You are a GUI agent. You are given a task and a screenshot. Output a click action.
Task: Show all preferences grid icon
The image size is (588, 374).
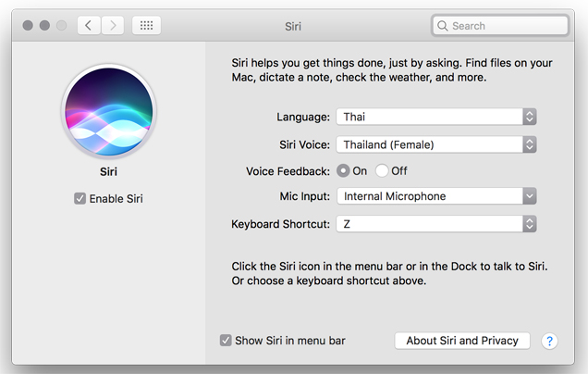[146, 26]
